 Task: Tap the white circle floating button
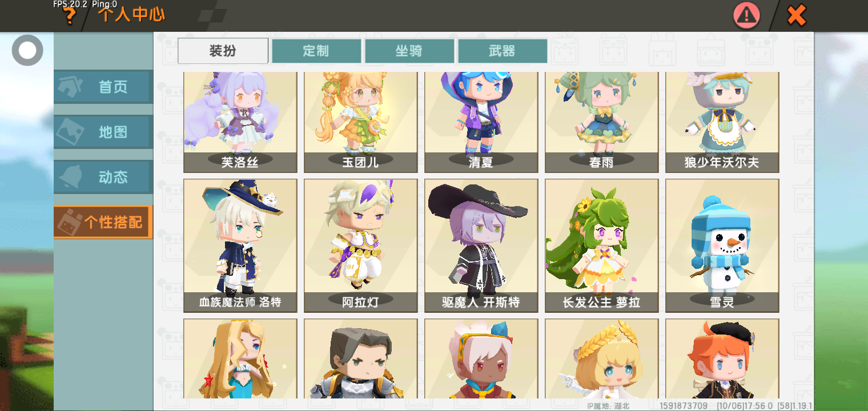(x=27, y=50)
